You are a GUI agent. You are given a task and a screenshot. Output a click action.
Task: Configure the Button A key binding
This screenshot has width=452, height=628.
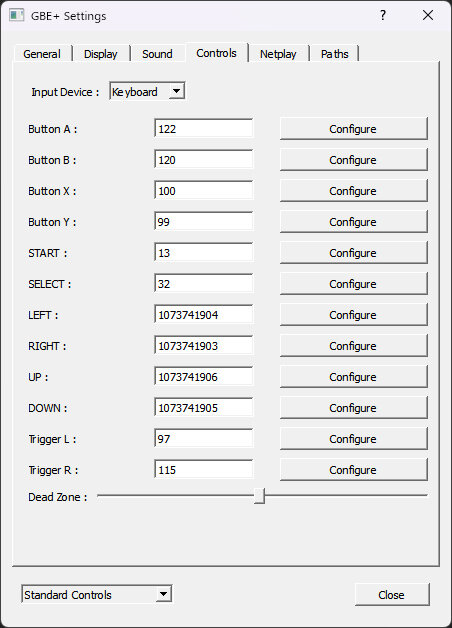354,129
